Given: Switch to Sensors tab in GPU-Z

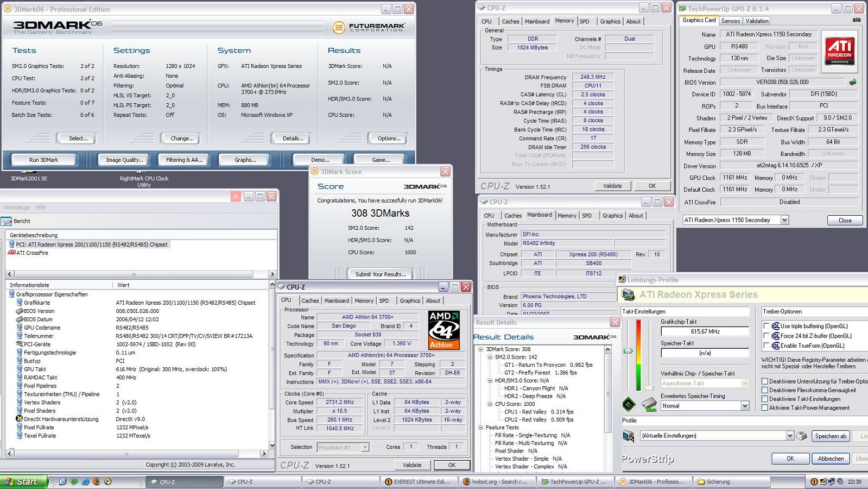Looking at the screenshot, I should (730, 21).
